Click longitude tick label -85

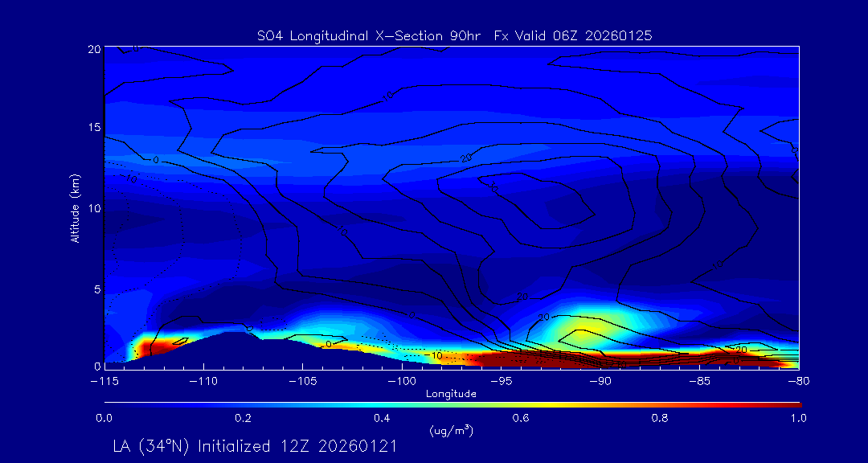(x=699, y=382)
